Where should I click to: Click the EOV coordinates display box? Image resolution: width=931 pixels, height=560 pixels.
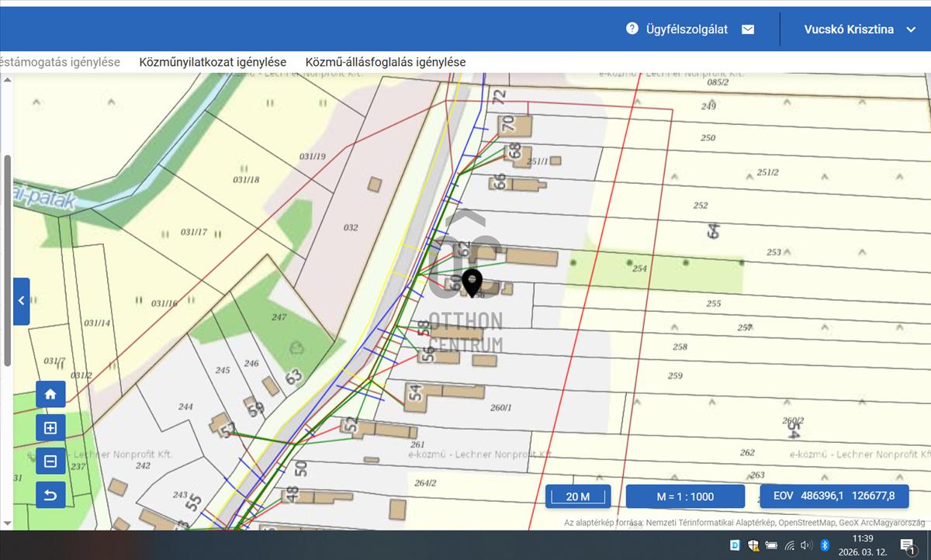pyautogui.click(x=834, y=496)
